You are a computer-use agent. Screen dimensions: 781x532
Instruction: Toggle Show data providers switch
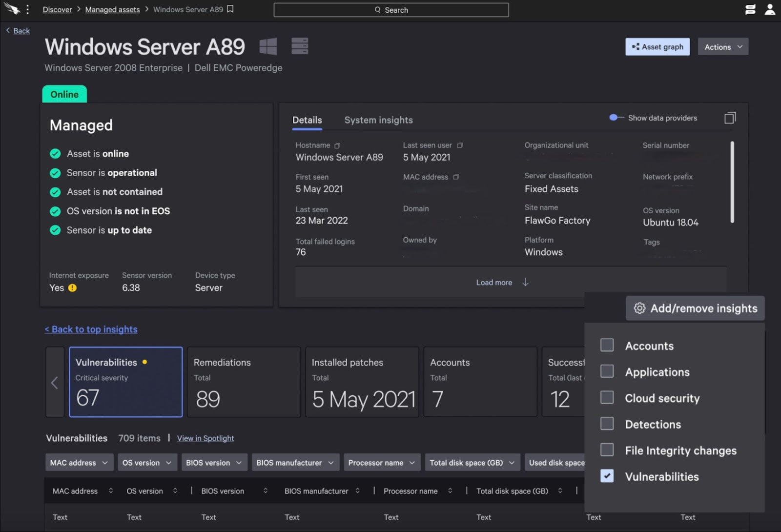tap(616, 118)
